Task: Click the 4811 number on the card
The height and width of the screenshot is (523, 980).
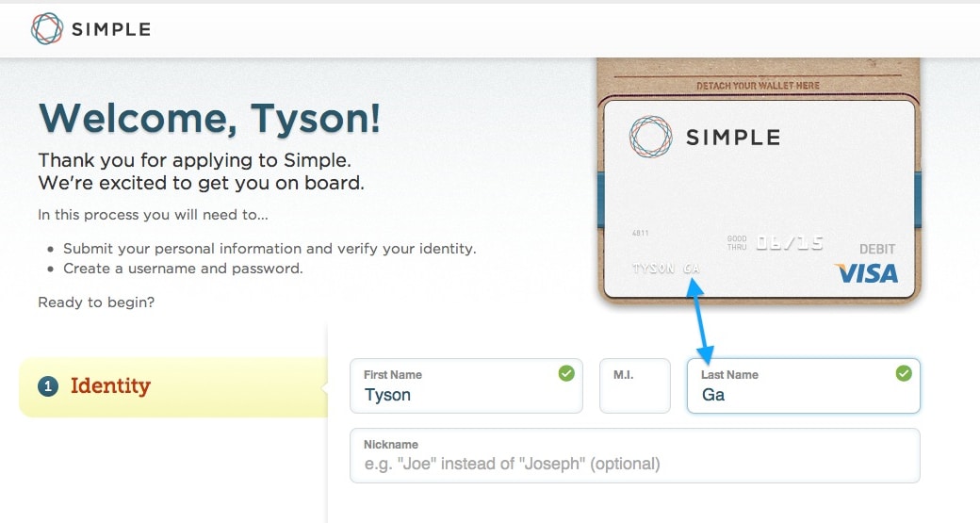Action: pyautogui.click(x=641, y=234)
